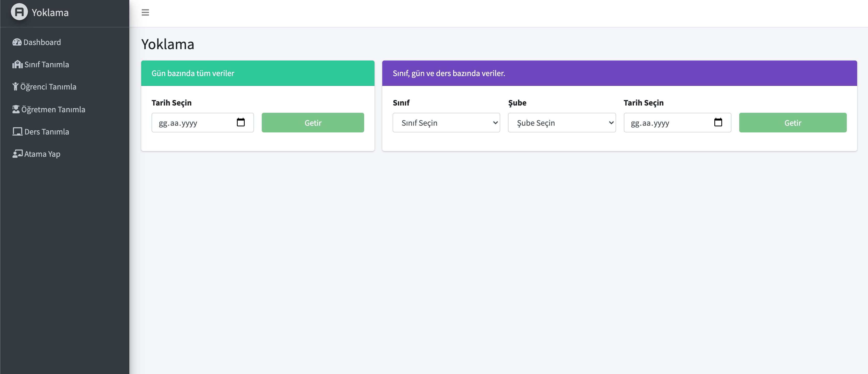
Task: Click the Yoklama brand title text
Action: [x=50, y=12]
